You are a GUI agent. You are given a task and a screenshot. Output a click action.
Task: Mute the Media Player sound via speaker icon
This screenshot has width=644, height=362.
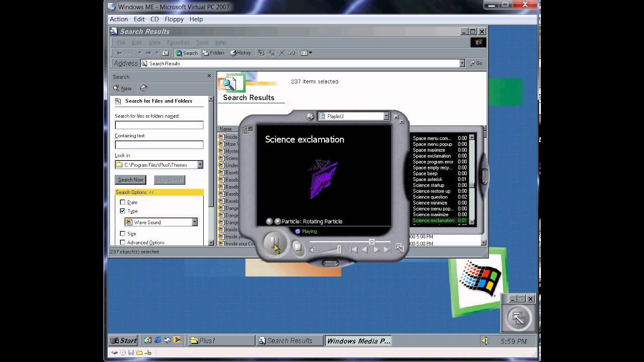312,249
